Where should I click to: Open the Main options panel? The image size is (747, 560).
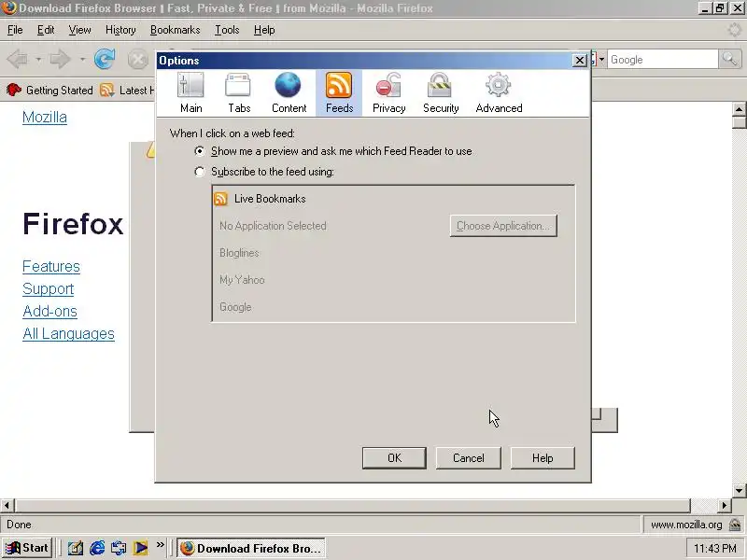coord(191,92)
